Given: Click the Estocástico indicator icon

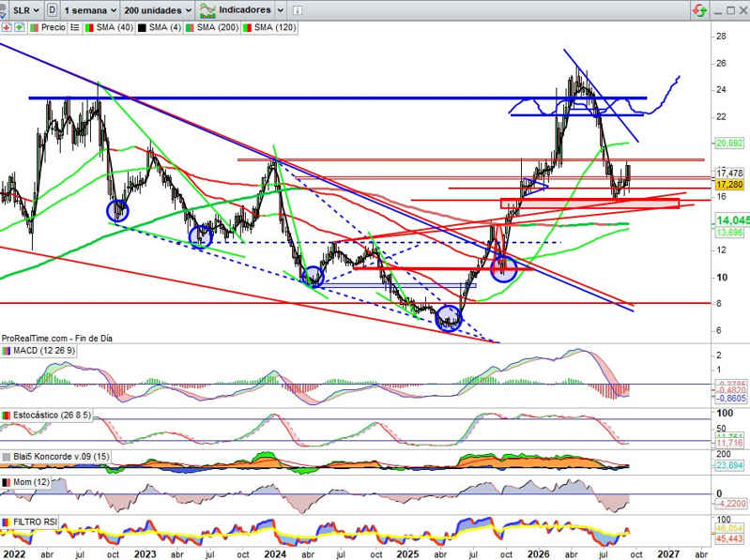Looking at the screenshot, I should click(x=7, y=415).
